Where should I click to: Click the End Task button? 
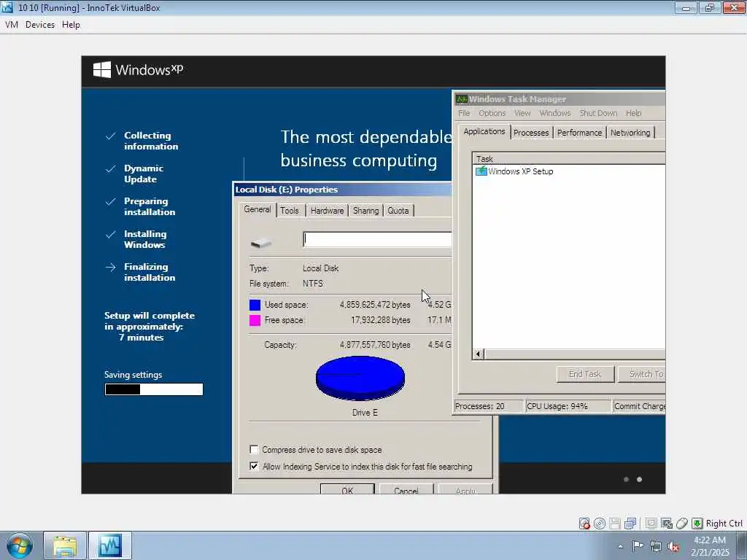pos(585,374)
